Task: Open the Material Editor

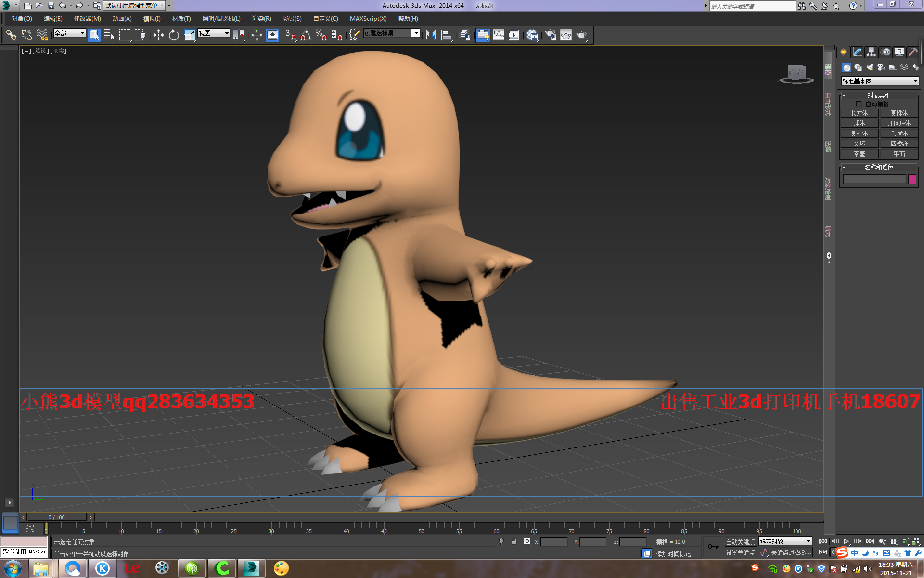Action: click(532, 35)
